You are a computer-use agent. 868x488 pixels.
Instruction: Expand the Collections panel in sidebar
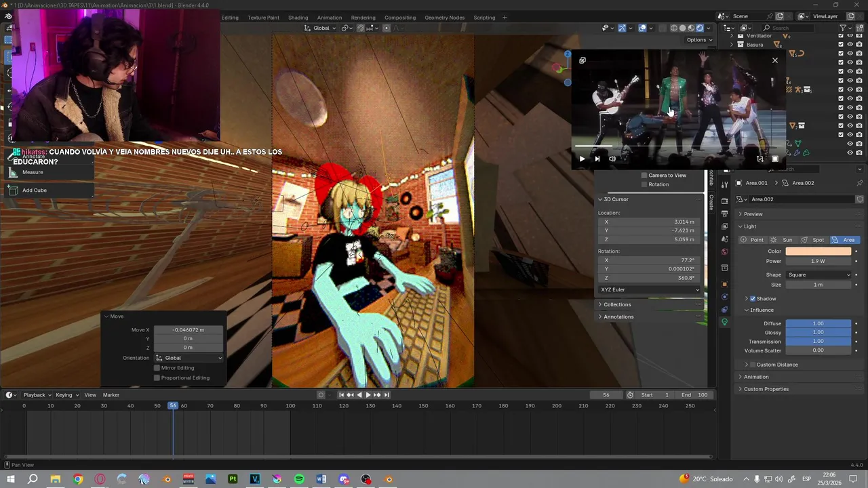(x=616, y=305)
